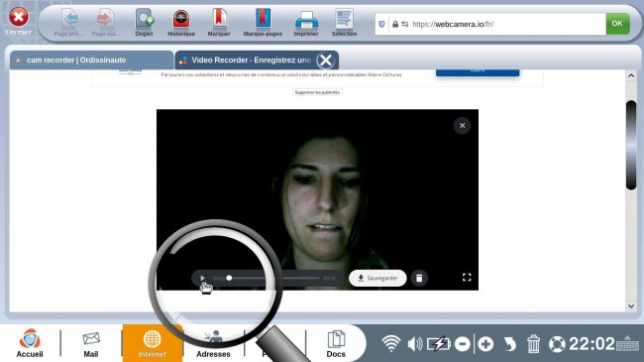Play the recorded video
644x362 pixels.
202,278
